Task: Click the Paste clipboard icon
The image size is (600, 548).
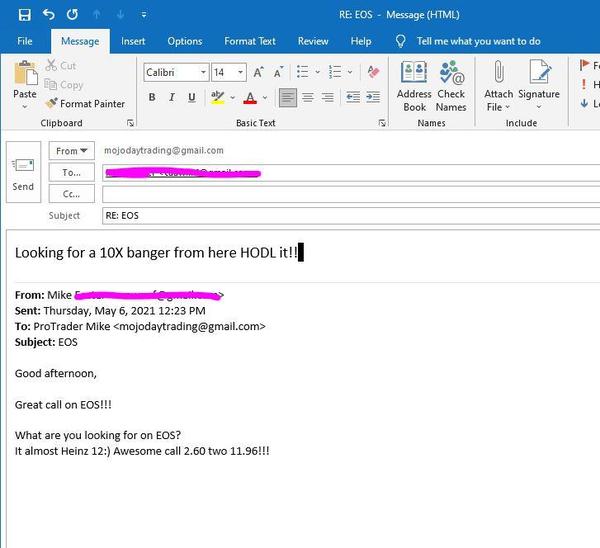Action: [x=25, y=76]
